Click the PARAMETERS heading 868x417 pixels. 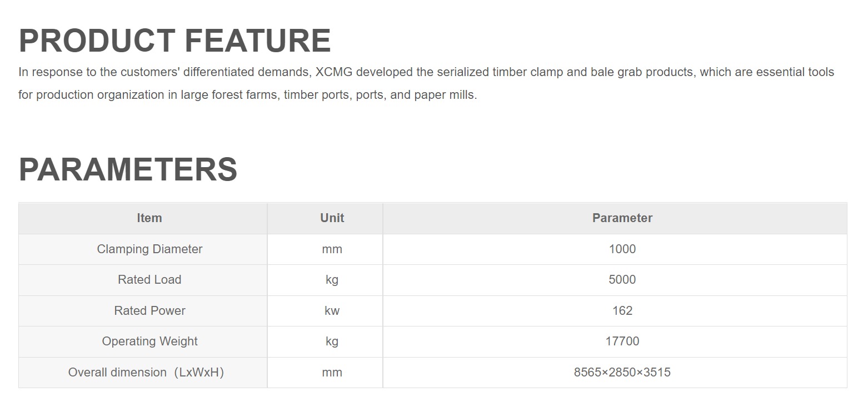[x=128, y=169]
